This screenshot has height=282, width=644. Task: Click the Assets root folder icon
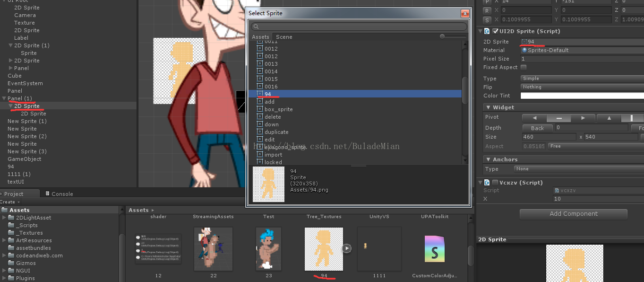(4, 210)
